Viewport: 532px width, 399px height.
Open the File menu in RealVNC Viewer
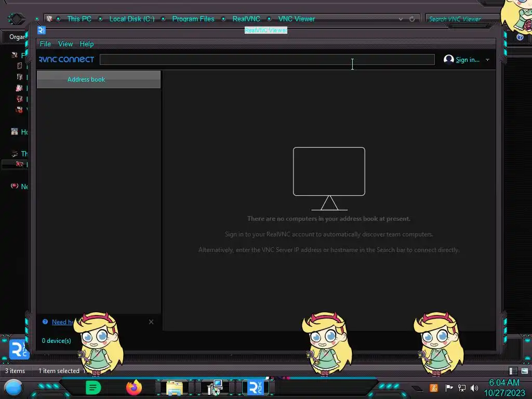(45, 44)
